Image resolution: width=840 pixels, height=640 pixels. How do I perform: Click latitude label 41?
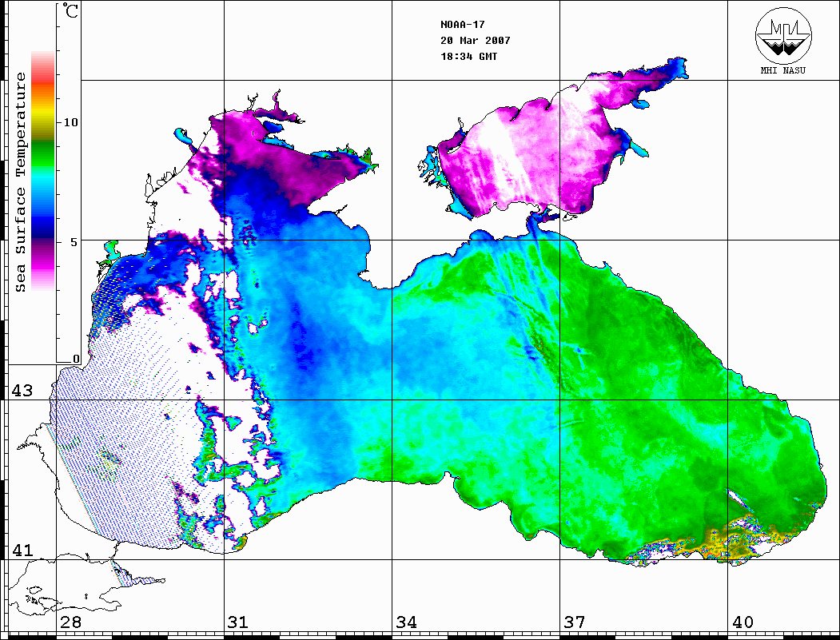[x=22, y=551]
